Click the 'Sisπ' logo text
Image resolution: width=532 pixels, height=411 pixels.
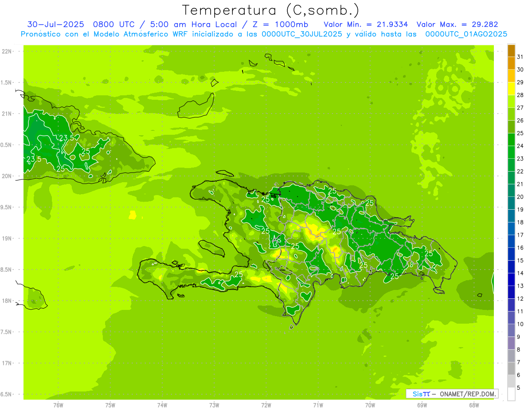coord(421,394)
